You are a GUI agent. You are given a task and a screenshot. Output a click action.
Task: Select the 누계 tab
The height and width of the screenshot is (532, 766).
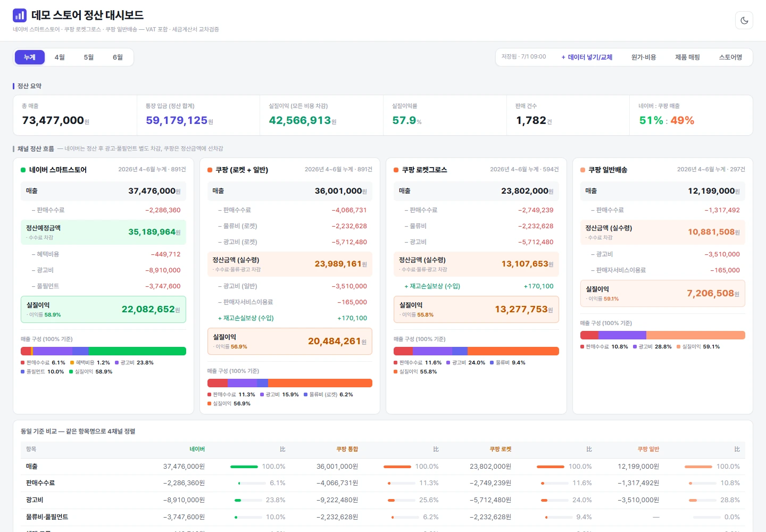tap(30, 57)
